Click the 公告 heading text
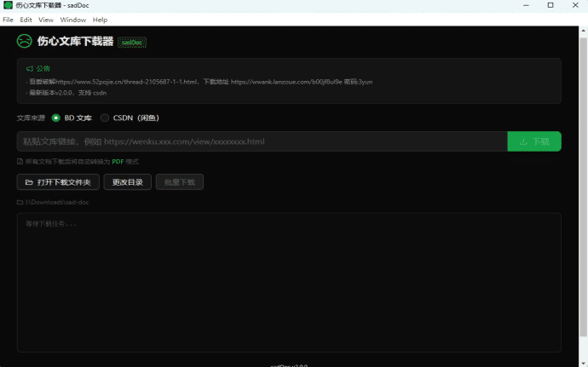 coord(43,69)
